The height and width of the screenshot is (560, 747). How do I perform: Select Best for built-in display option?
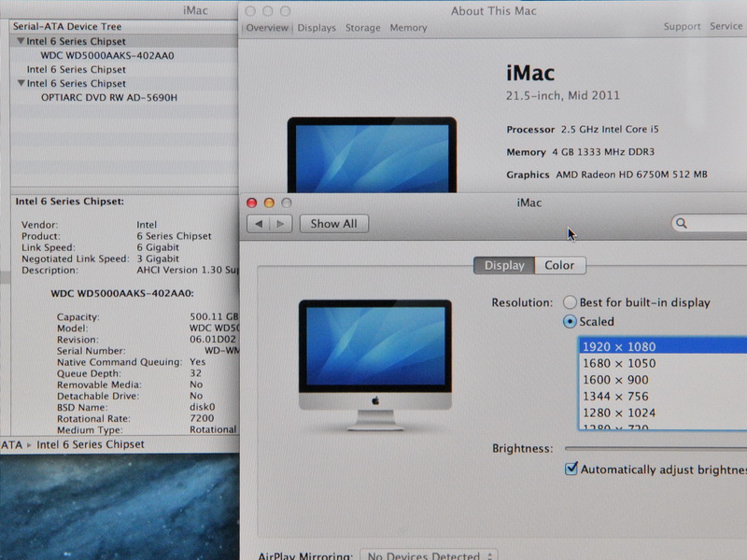[x=570, y=302]
